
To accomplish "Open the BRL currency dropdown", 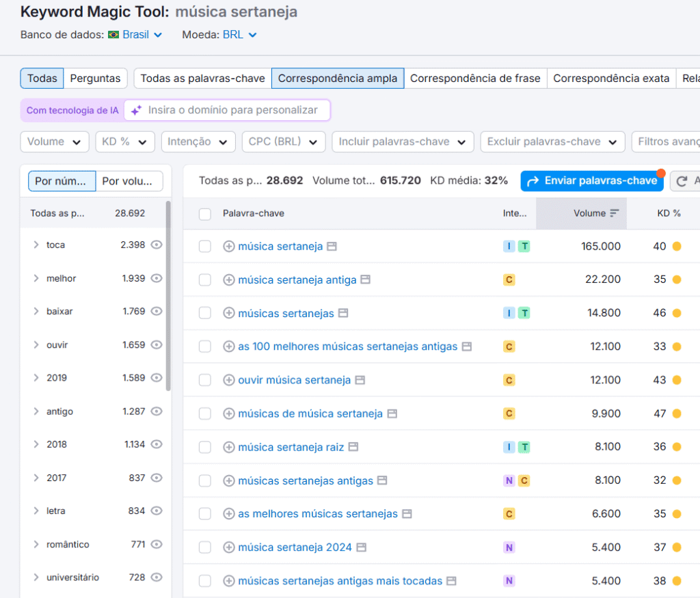I will (x=240, y=35).
